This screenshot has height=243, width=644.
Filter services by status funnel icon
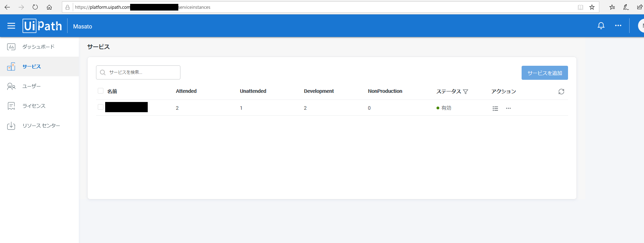pyautogui.click(x=466, y=91)
